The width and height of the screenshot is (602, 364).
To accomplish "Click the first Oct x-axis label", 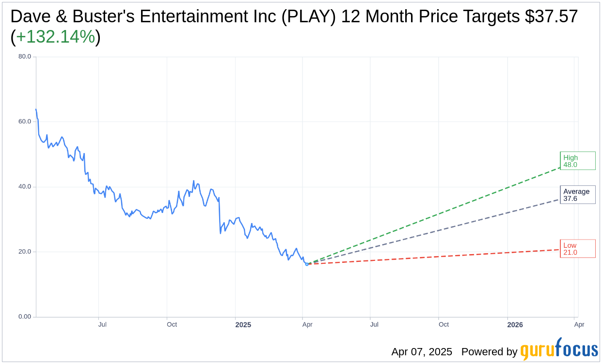I will (x=172, y=325).
